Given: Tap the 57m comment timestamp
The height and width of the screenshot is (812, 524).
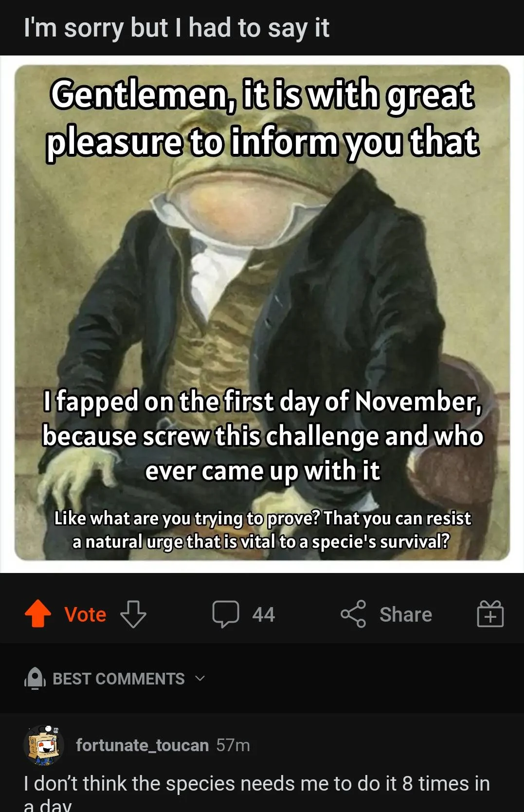Looking at the screenshot, I should [x=233, y=745].
